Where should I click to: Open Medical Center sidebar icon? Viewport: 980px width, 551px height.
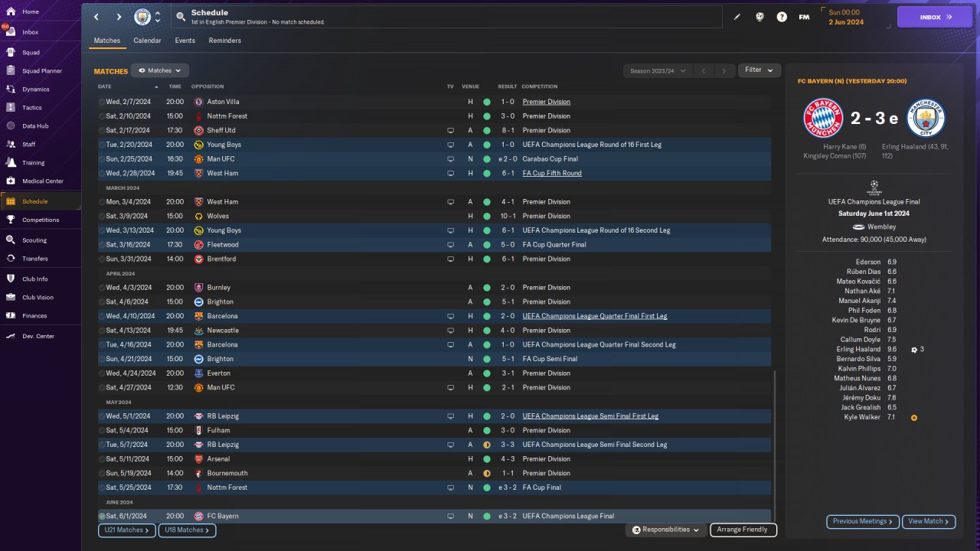[x=11, y=181]
